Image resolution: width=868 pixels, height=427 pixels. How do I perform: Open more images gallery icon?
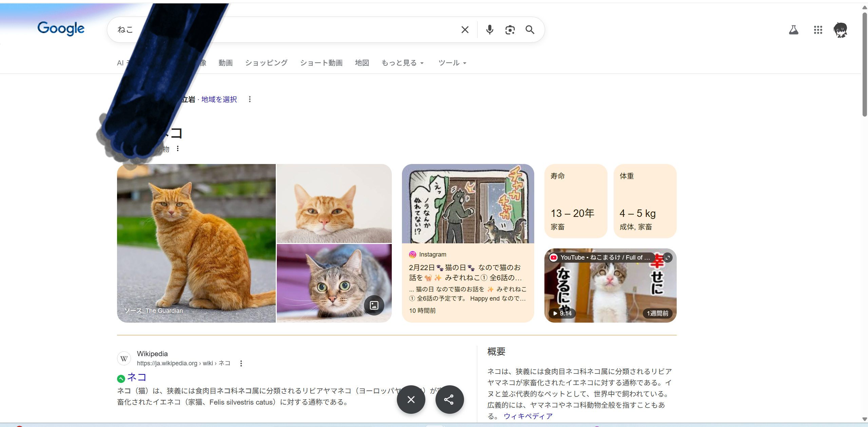374,305
